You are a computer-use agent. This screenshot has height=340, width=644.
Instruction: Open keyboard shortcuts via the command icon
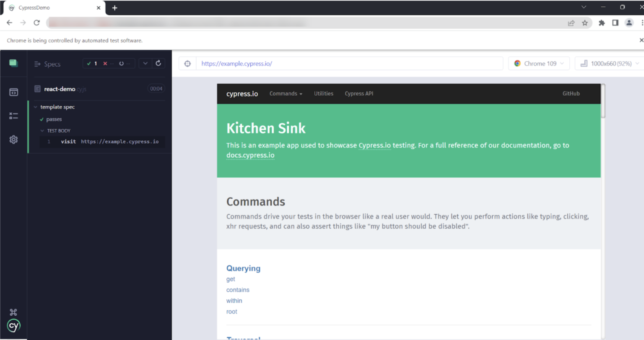(13, 312)
